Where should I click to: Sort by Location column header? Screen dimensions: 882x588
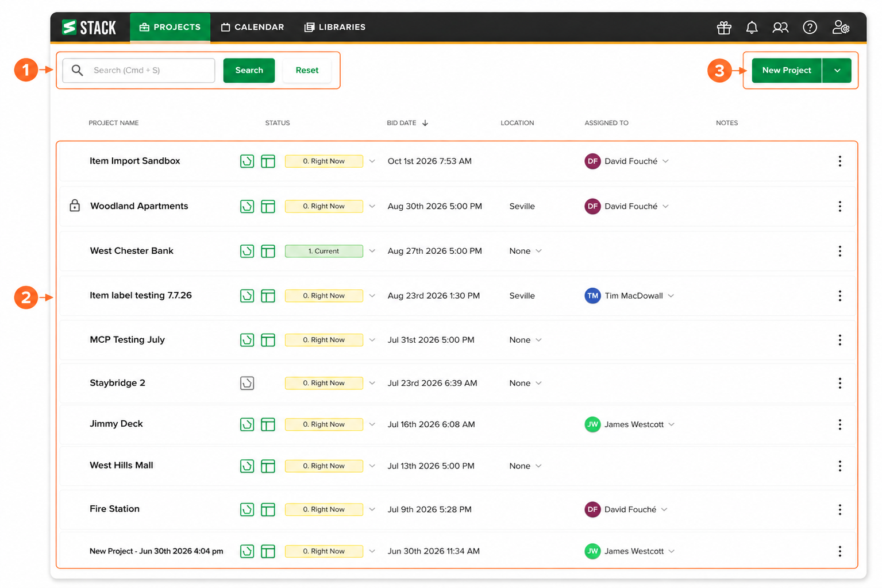pos(517,123)
